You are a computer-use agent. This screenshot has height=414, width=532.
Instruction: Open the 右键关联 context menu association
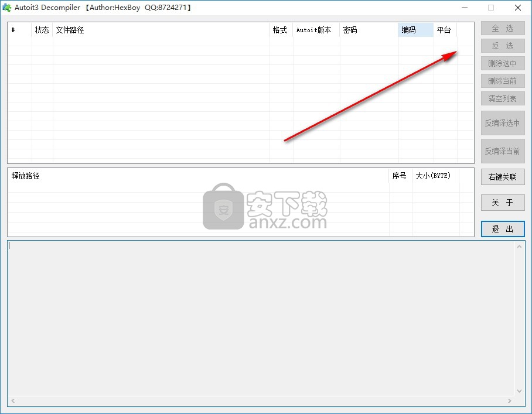(503, 177)
